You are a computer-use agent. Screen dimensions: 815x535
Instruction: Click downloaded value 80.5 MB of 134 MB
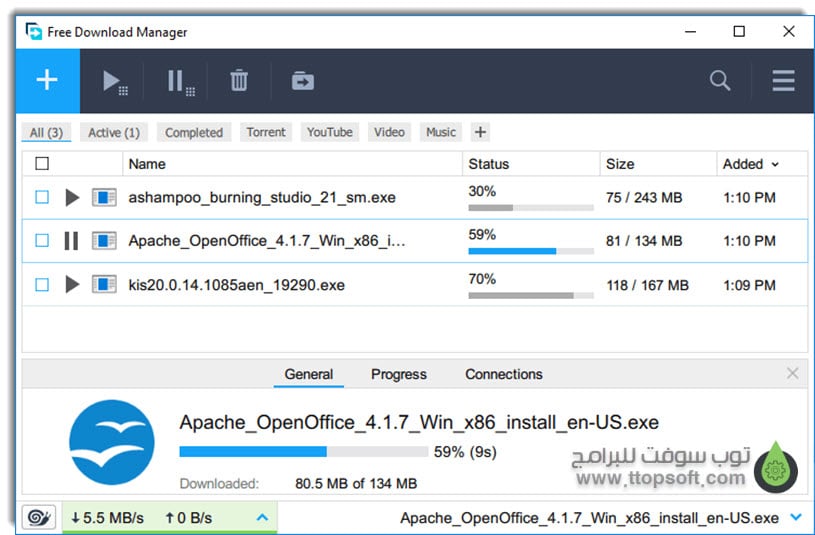[356, 484]
